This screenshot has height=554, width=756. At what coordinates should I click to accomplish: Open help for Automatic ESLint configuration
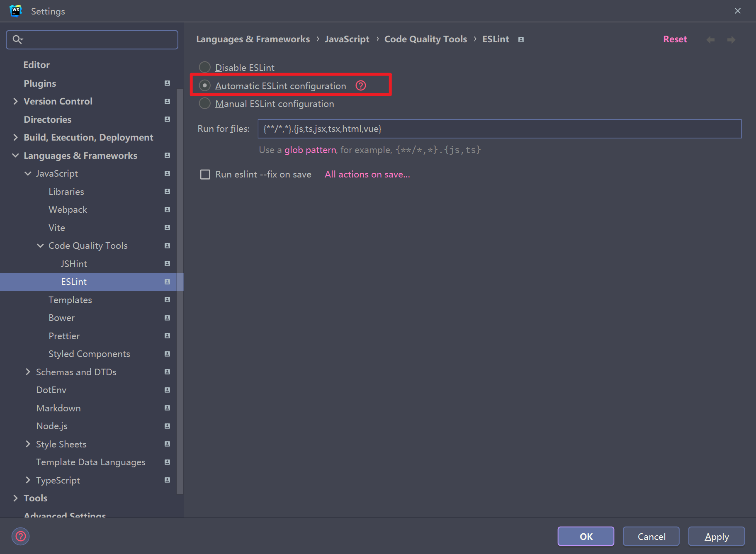[361, 85]
